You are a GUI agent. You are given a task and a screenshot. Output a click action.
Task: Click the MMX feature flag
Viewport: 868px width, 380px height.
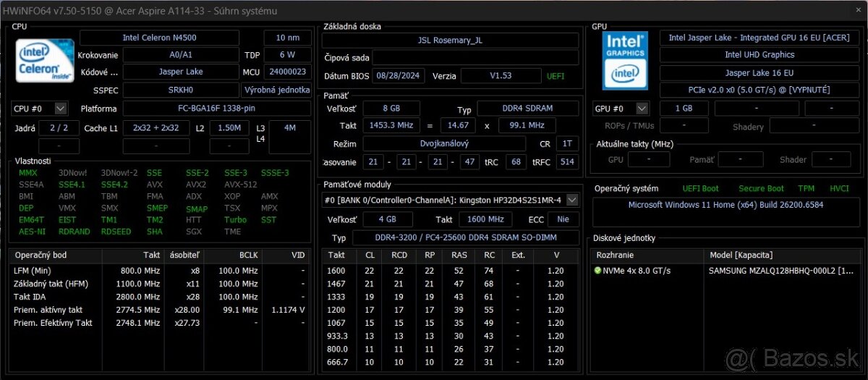coord(28,173)
